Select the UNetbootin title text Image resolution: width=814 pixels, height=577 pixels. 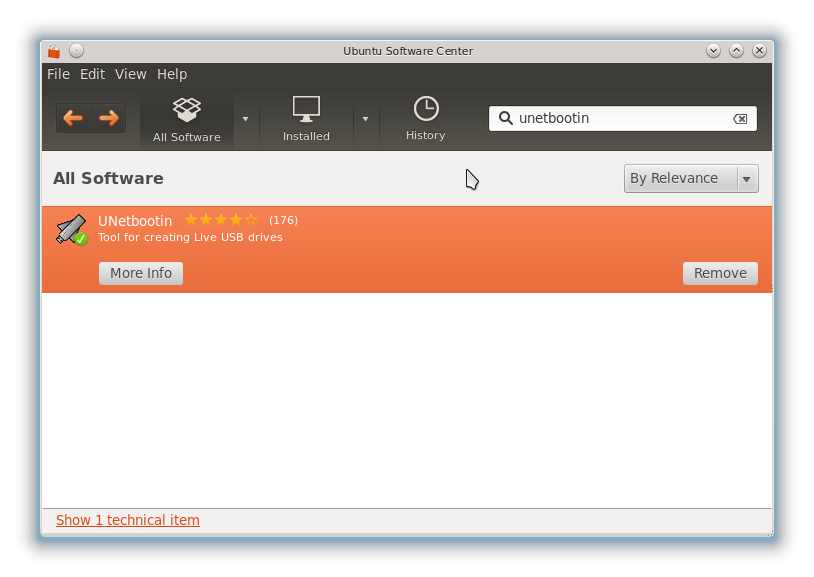[135, 221]
